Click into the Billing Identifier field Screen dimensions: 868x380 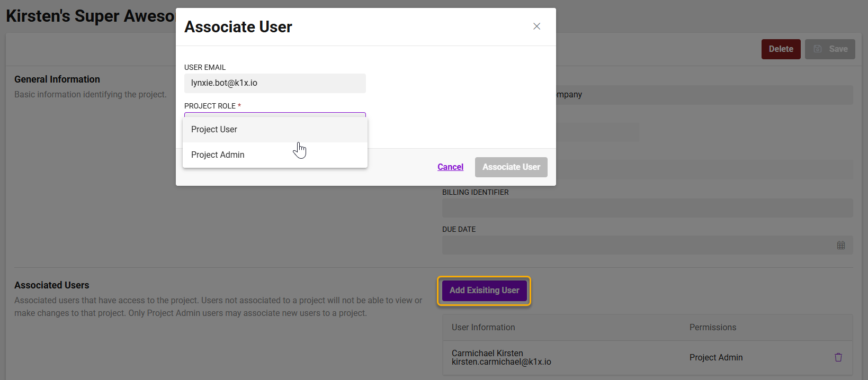647,208
